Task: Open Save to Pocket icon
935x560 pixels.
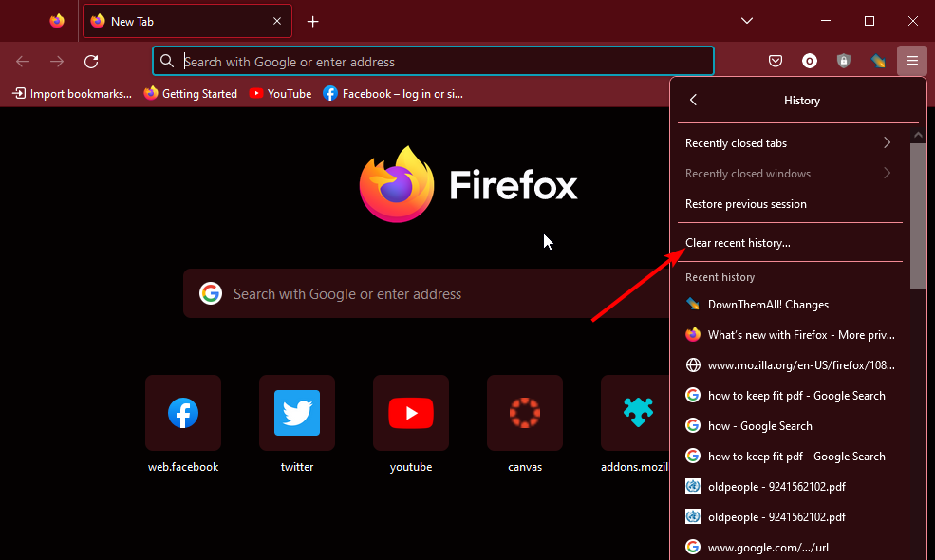Action: [776, 61]
